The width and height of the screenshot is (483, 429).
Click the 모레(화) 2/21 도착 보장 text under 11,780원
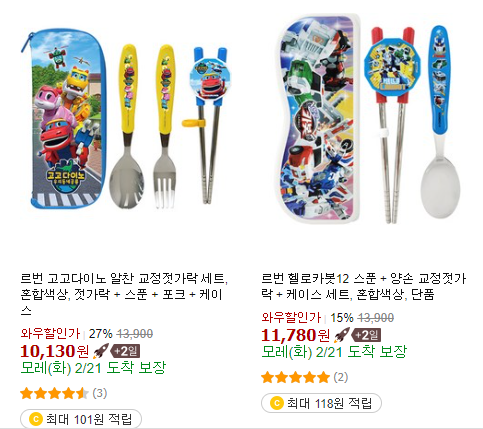click(334, 351)
